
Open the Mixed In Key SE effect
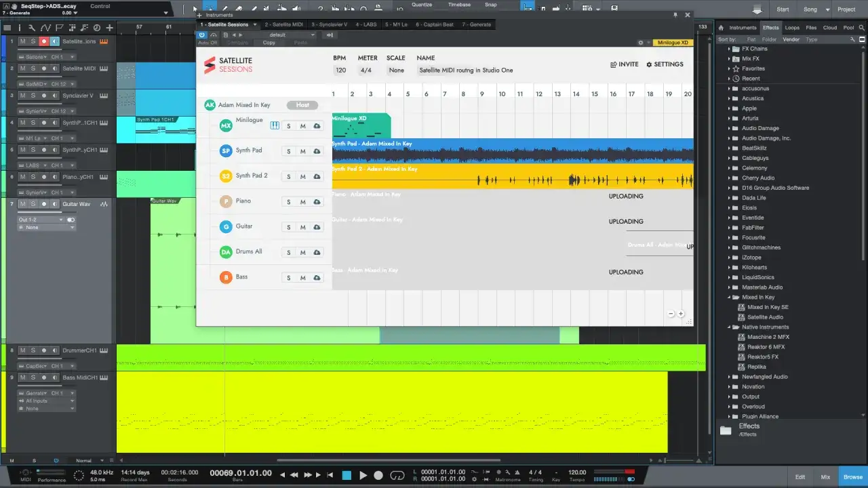pyautogui.click(x=768, y=307)
